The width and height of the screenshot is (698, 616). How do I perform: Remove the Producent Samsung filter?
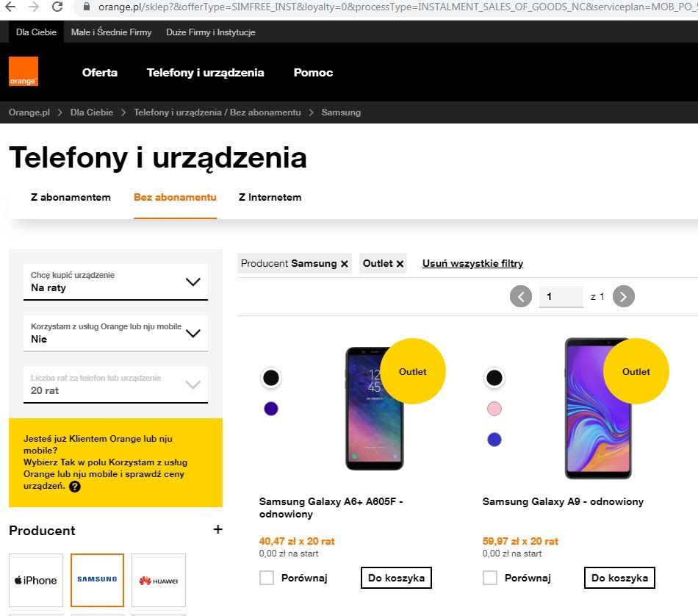(344, 264)
